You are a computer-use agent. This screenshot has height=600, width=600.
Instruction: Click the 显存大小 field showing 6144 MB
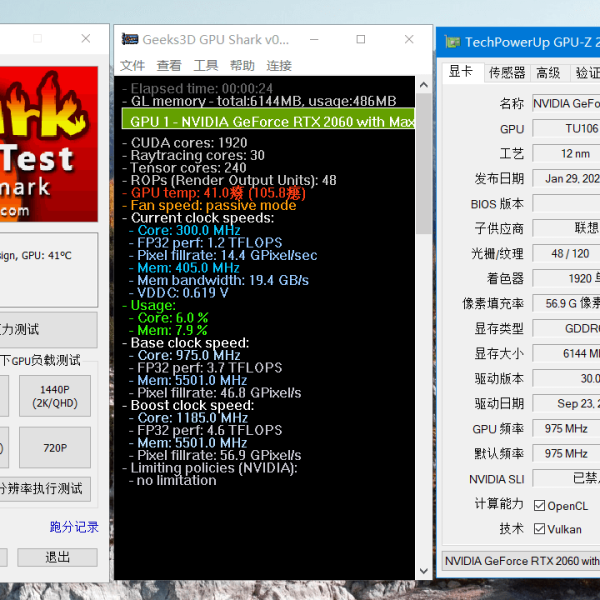tap(566, 354)
